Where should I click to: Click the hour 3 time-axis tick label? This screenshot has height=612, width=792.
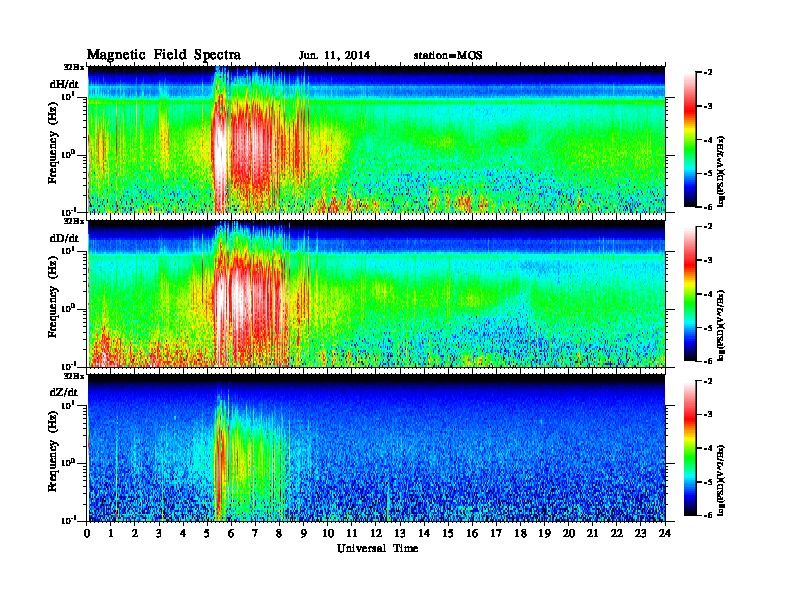159,533
